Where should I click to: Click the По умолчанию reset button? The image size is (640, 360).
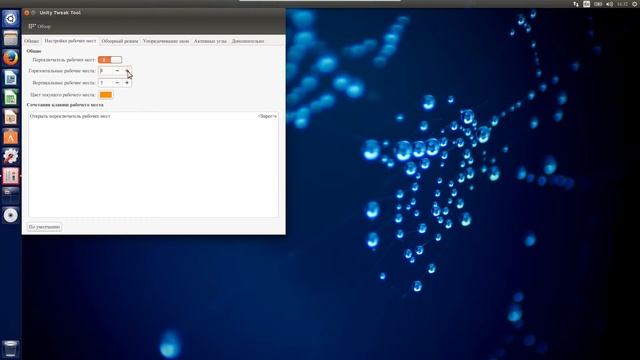[44, 227]
